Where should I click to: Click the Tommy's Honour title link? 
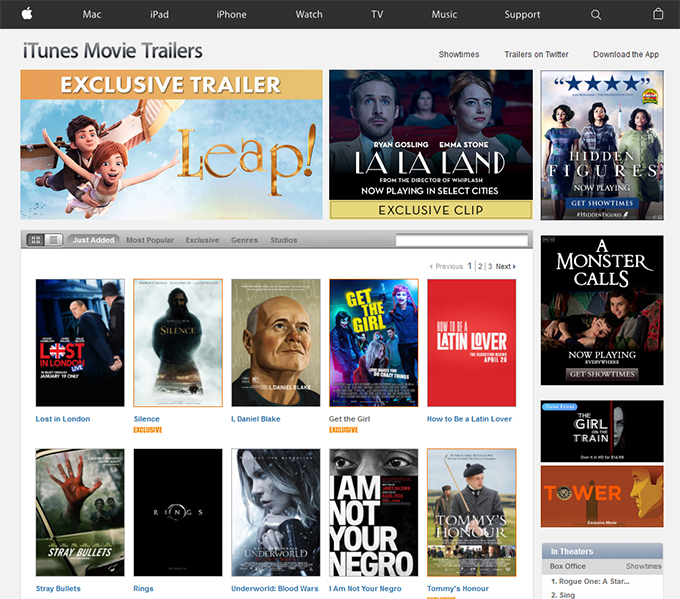(458, 589)
